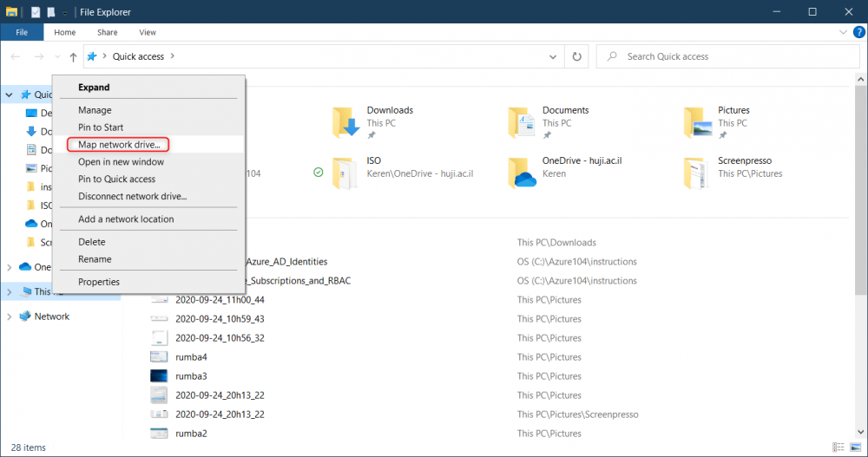
Task: Select Pin to Start option
Action: point(101,127)
